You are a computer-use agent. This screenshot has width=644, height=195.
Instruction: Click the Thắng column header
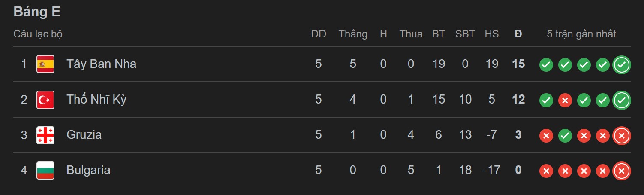[x=352, y=34]
